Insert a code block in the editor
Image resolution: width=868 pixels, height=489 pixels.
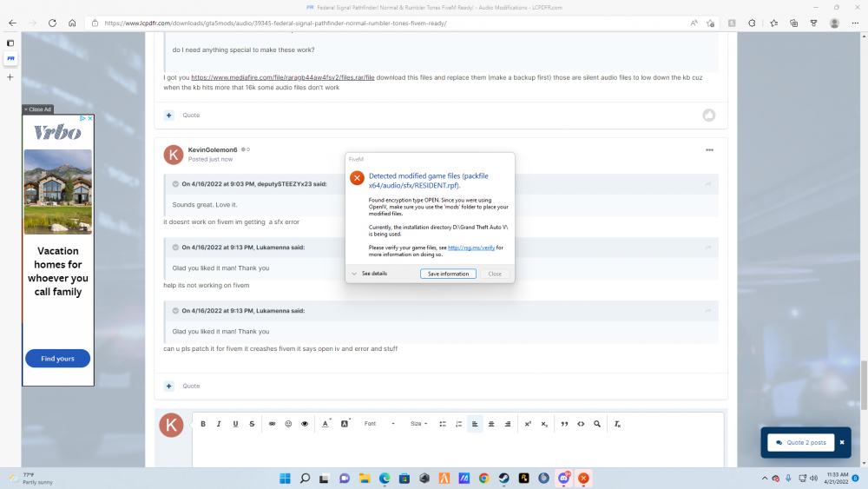581,424
